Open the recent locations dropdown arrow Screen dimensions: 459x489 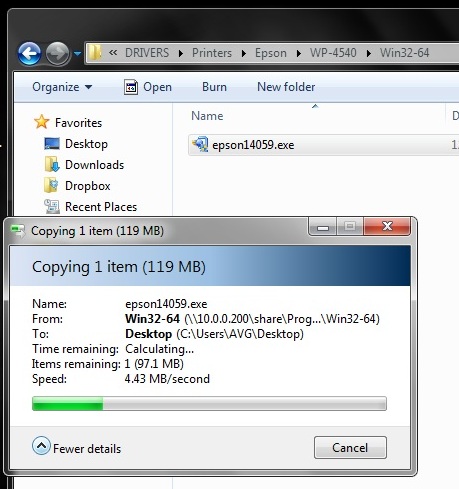click(78, 53)
